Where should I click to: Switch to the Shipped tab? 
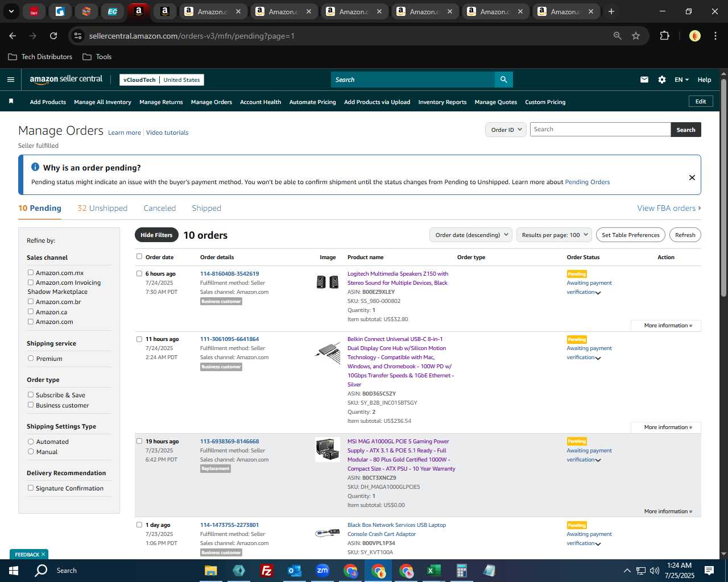coord(206,208)
